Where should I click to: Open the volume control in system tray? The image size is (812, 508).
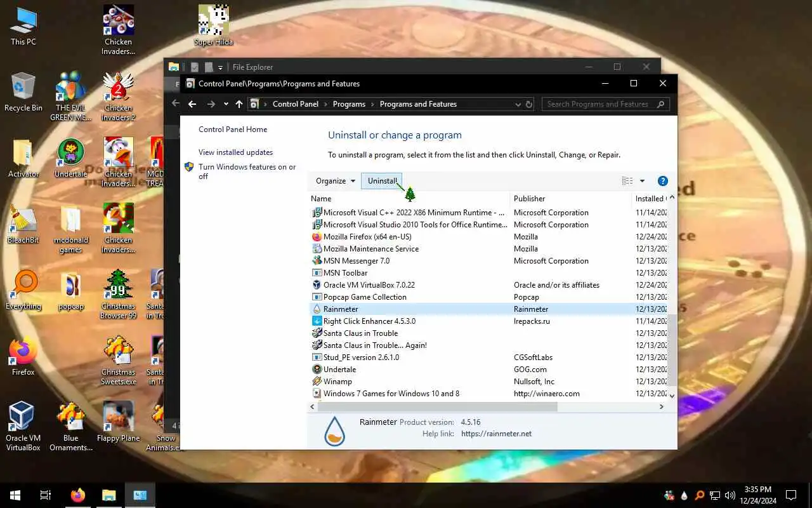[730, 495]
